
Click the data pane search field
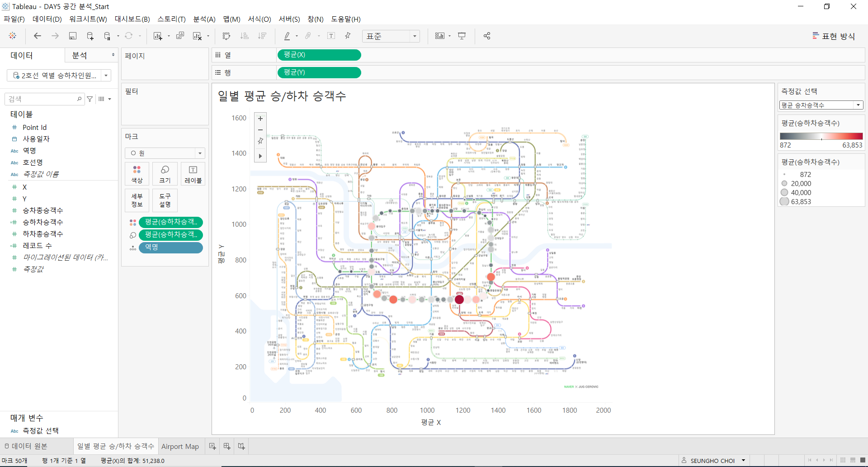[44, 99]
